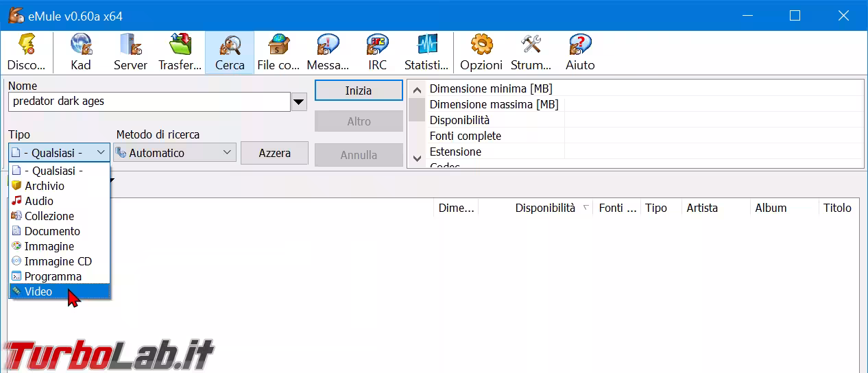Choose Audio from the Tipo list
This screenshot has height=373, width=868.
coord(39,201)
